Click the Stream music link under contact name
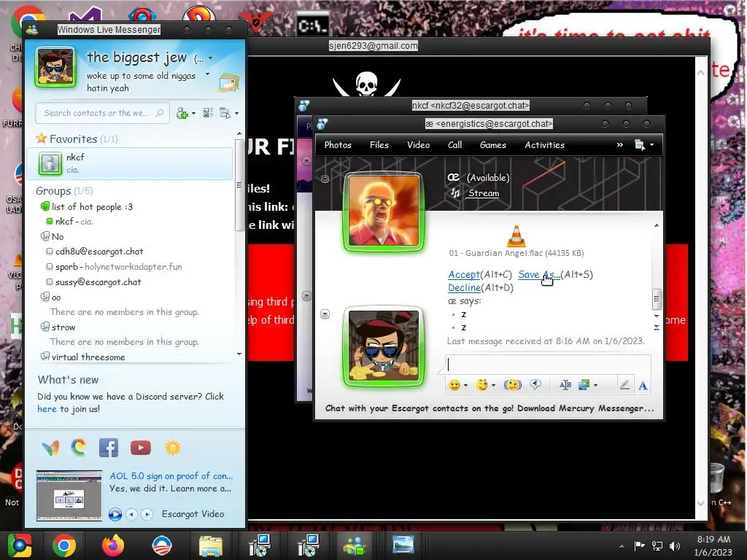Viewport: 747px width, 560px height. (483, 192)
